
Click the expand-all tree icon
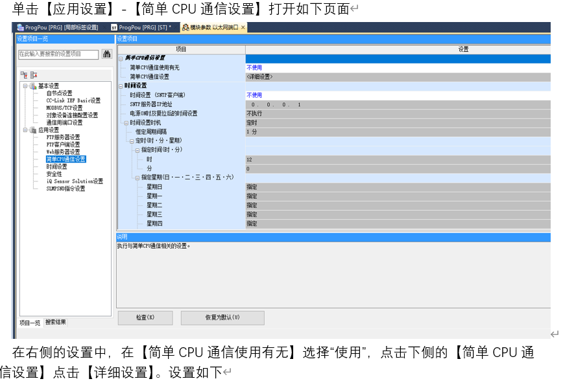[x=25, y=75]
